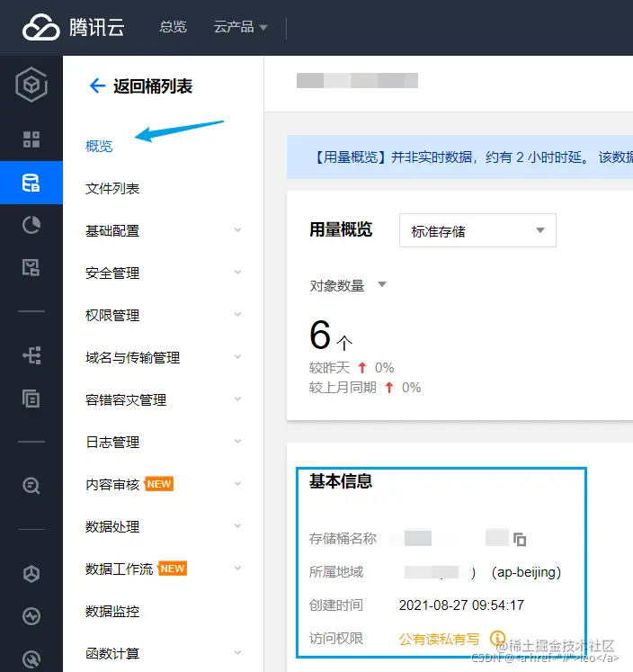Image resolution: width=633 pixels, height=672 pixels.
Task: Open 日志管理 menu item
Action: (112, 442)
